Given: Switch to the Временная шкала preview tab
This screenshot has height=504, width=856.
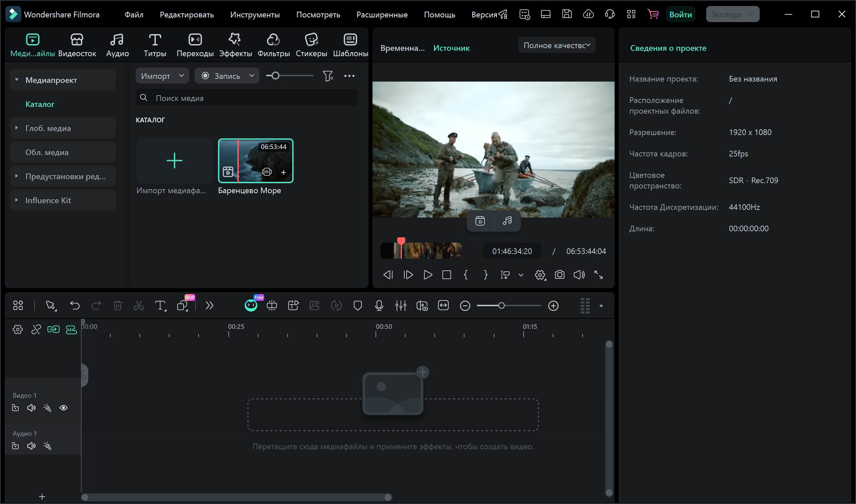Looking at the screenshot, I should 402,48.
